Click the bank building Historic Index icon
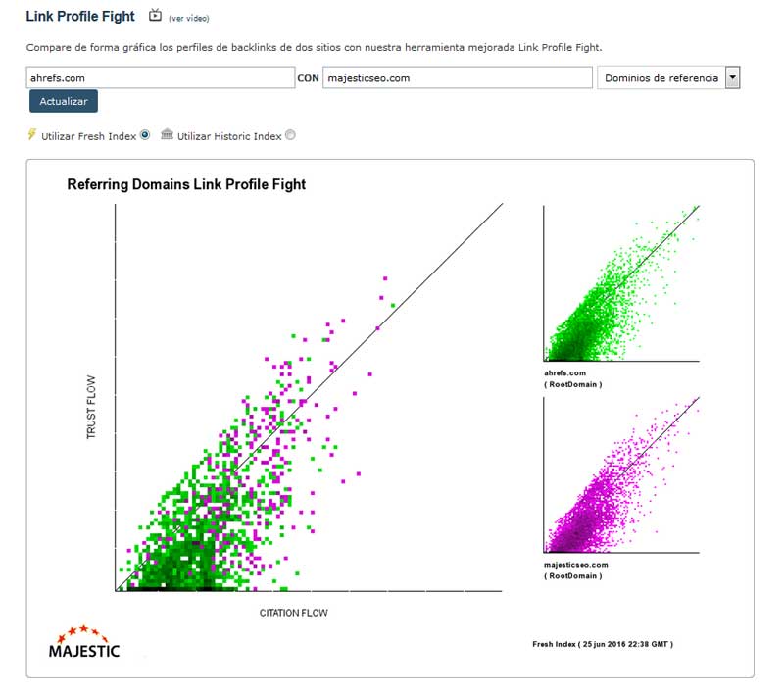The image size is (784, 694). (167, 135)
